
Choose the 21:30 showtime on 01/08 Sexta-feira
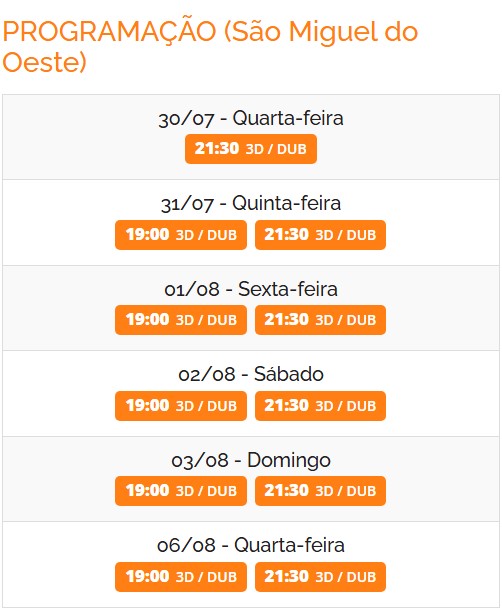click(x=320, y=320)
